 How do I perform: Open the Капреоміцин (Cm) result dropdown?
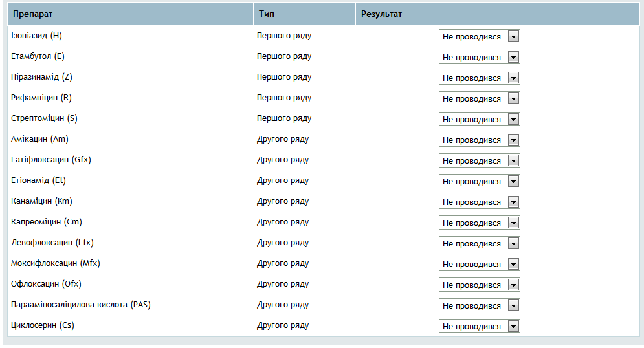[x=480, y=223]
